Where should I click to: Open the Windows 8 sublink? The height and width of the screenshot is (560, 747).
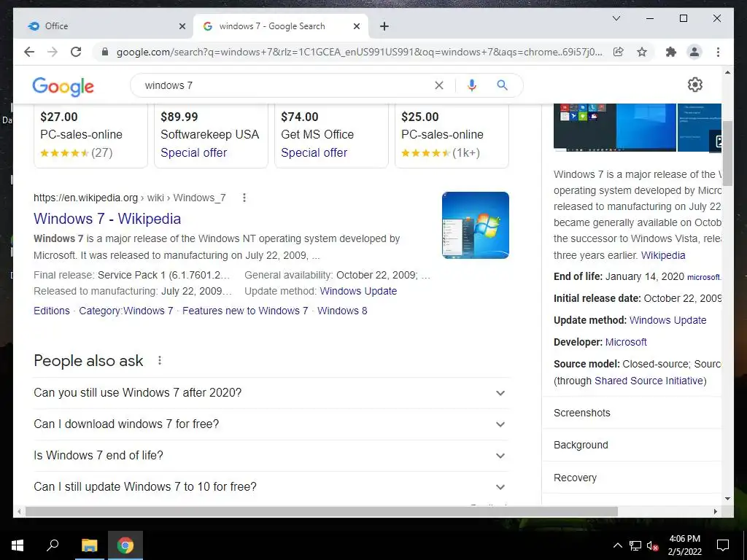tap(342, 311)
